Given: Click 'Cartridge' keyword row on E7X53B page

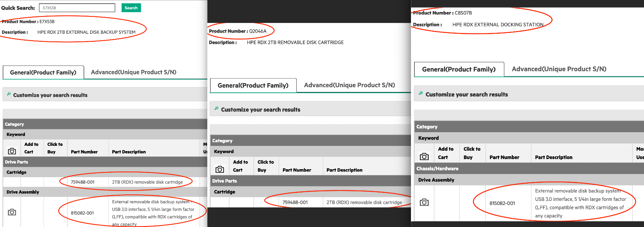Looking at the screenshot, I should pos(105,172).
